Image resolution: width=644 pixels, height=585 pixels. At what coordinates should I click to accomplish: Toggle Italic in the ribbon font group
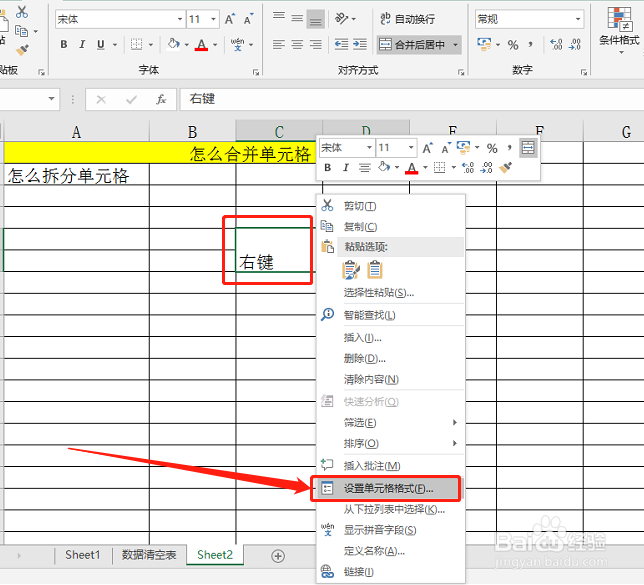(x=82, y=44)
